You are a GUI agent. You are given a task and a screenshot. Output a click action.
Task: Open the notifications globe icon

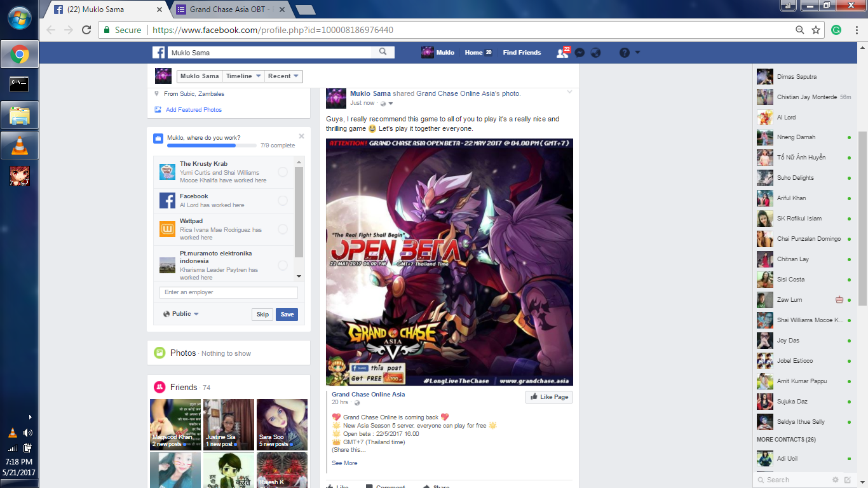click(595, 53)
